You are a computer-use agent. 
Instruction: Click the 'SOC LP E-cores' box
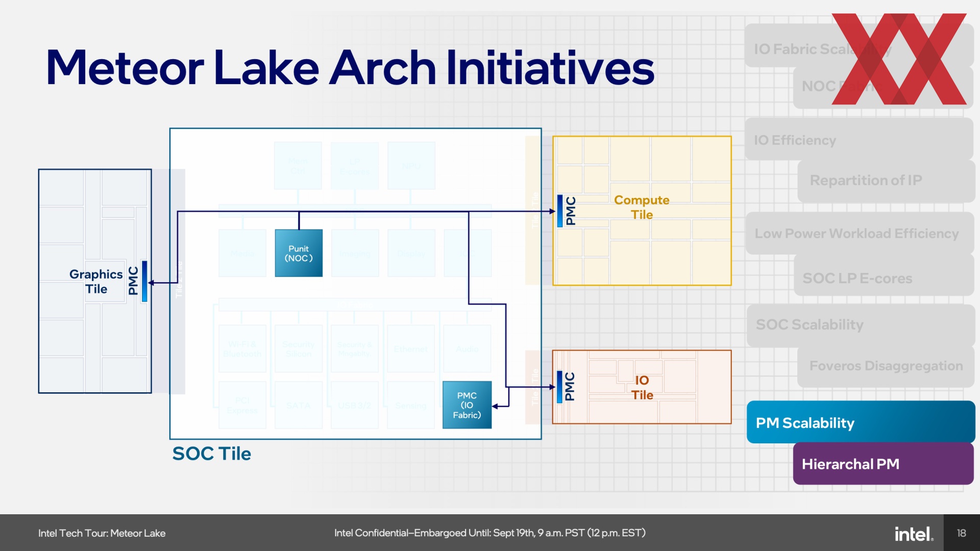coord(884,275)
